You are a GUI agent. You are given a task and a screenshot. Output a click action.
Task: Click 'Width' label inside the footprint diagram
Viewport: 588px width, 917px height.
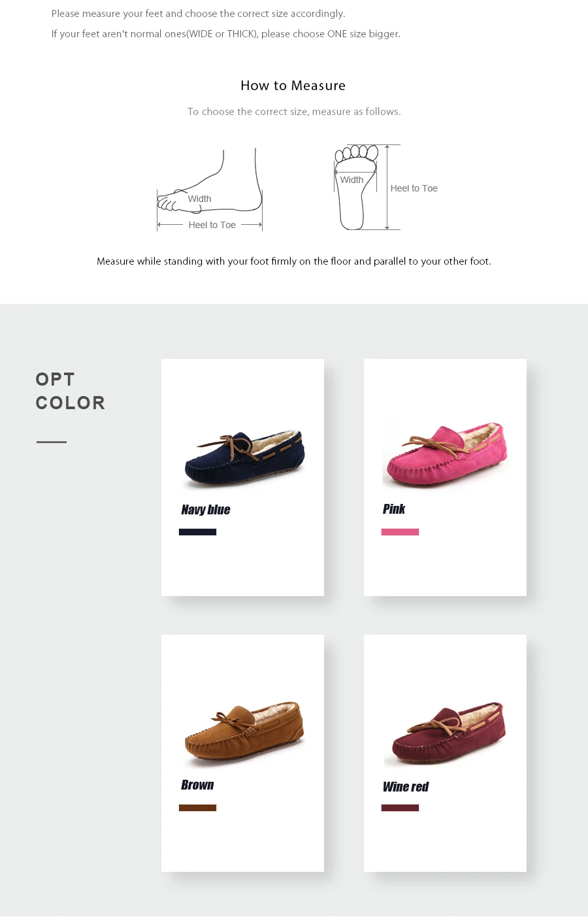click(351, 180)
